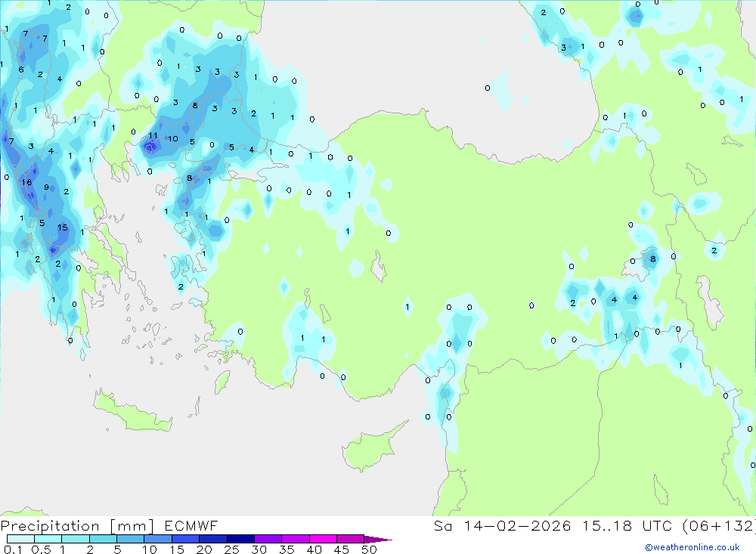Select the 20–25 mm dark blue legend swatch
The width and height of the screenshot is (756, 554).
[x=213, y=539]
